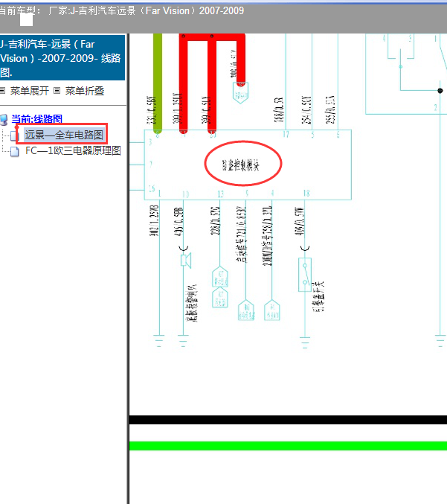Viewport: 447px width, 504px height.
Task: Click the document icon of 远景—全车电路图
Action: [14, 135]
